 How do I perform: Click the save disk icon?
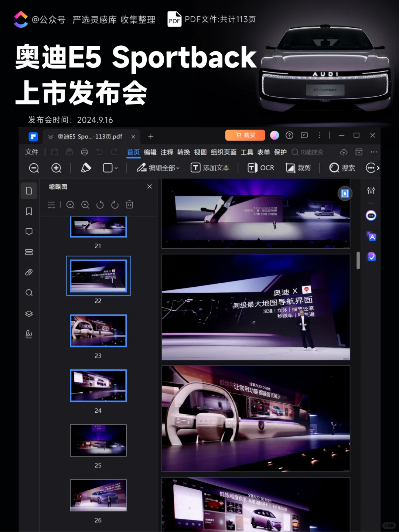pos(55,152)
